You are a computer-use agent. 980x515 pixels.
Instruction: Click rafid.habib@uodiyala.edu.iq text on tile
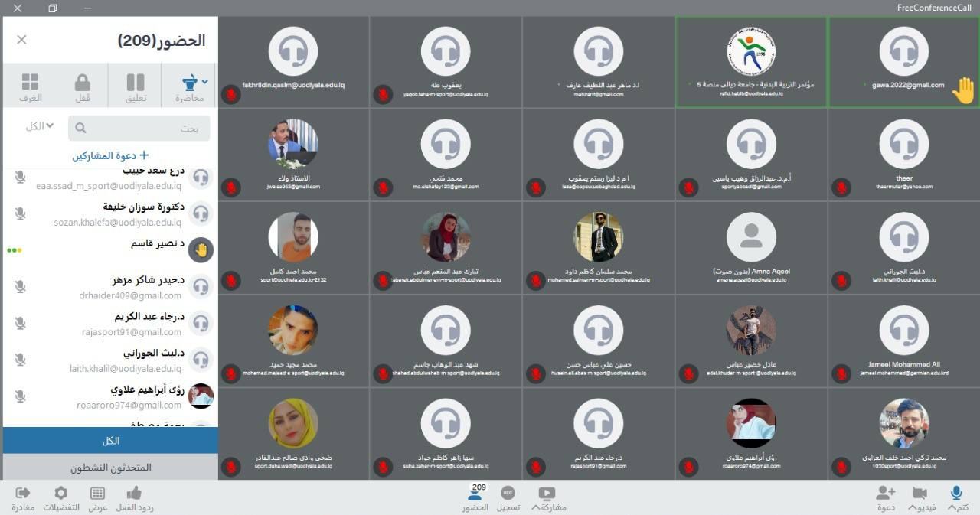[751, 94]
